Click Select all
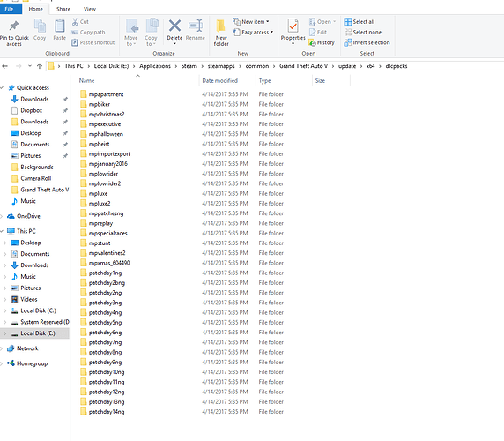Viewport: 504px width, 441px height. click(359, 22)
